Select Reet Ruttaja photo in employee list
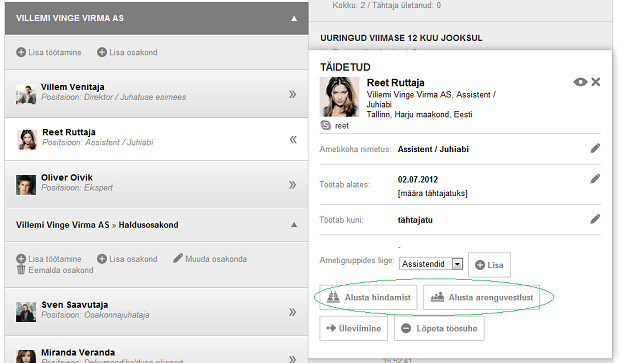The width and height of the screenshot is (620, 363). [x=27, y=140]
